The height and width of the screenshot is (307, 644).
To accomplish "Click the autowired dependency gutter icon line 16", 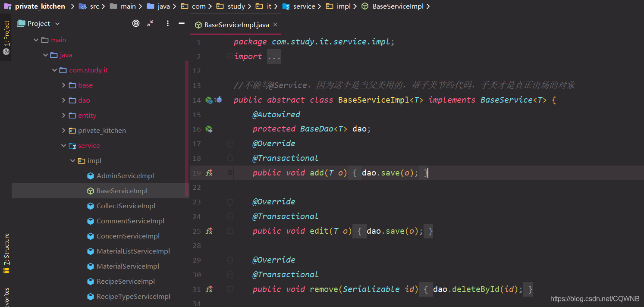I will click(209, 129).
